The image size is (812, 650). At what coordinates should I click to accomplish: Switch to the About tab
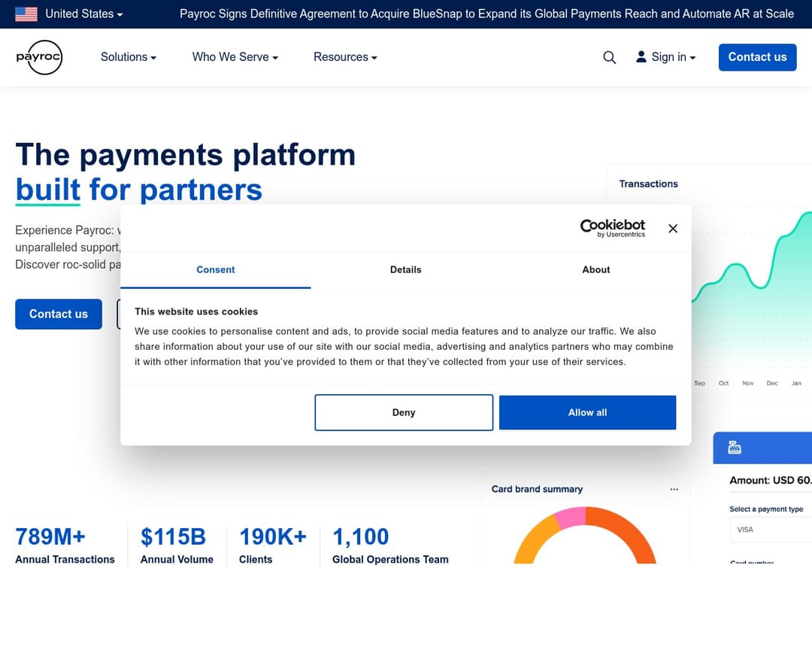coord(596,269)
